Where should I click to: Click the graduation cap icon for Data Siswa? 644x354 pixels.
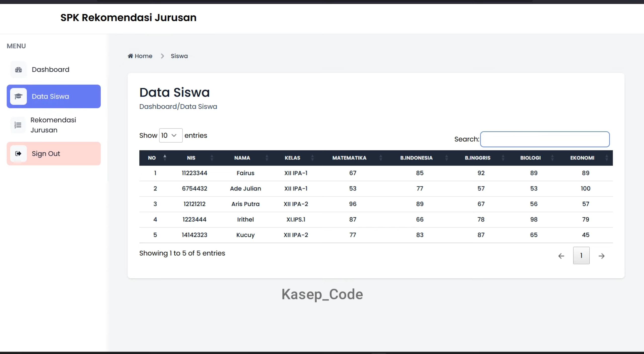coord(18,96)
